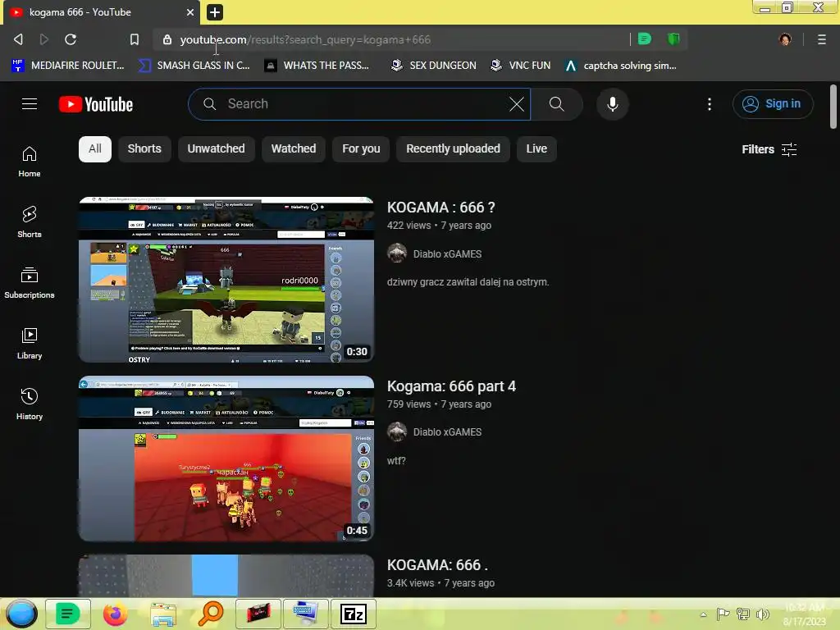The image size is (840, 630).
Task: Click title KOGAMA: 666 .
Action: 437,565
